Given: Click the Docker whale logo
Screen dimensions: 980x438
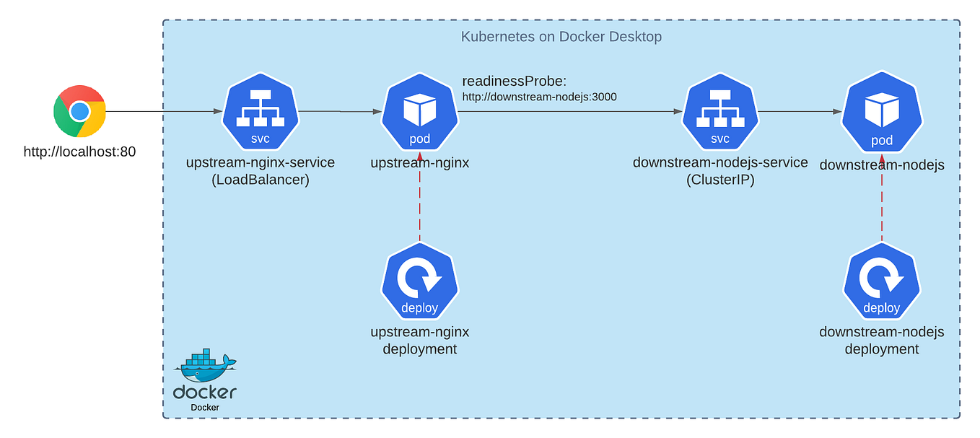Looking at the screenshot, I should [x=205, y=367].
